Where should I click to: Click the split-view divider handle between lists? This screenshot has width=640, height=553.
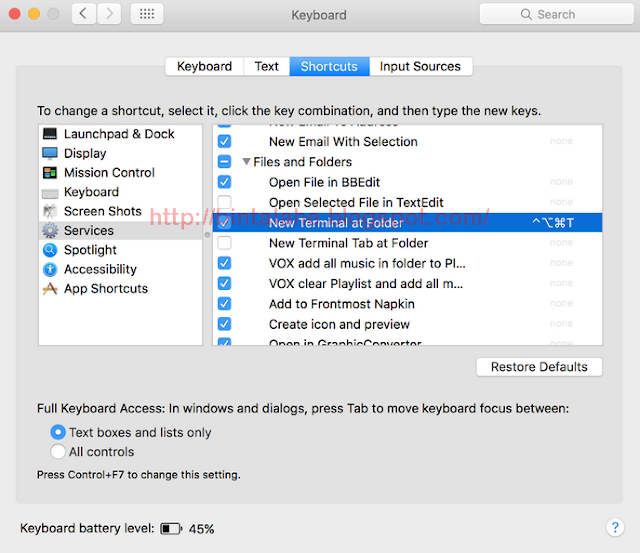(207, 235)
